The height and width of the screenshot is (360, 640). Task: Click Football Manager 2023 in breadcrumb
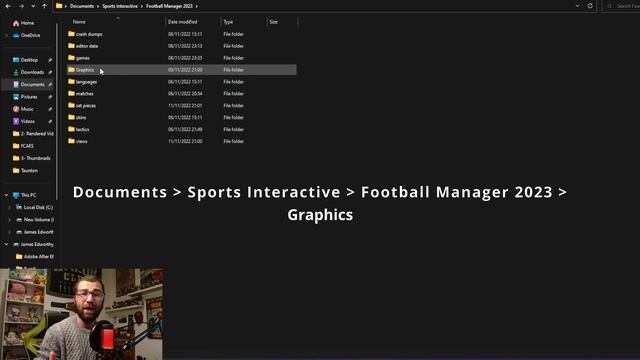(x=169, y=6)
